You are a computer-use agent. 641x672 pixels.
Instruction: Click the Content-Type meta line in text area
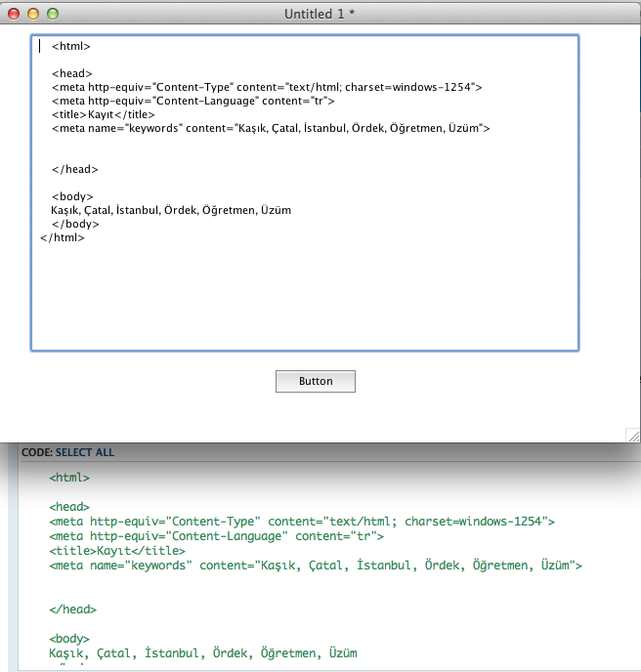coord(266,87)
